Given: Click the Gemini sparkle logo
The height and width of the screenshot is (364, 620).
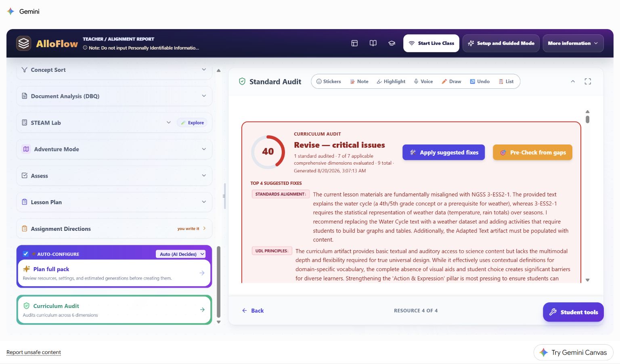Looking at the screenshot, I should click(x=11, y=11).
